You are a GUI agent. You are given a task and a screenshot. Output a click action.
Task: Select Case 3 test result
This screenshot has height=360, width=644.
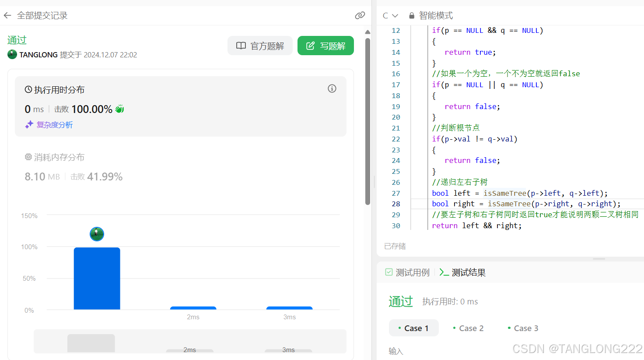click(523, 328)
